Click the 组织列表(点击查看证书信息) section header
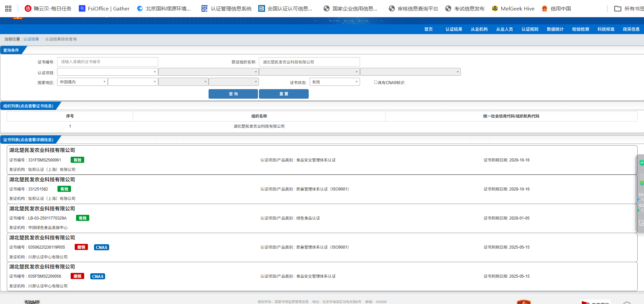The width and height of the screenshot is (644, 304). (x=28, y=106)
